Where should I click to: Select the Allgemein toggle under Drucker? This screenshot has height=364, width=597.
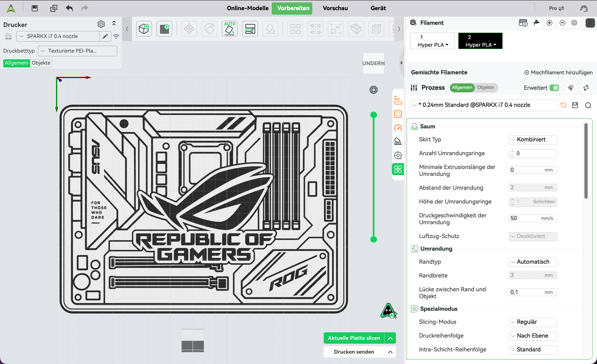point(16,63)
